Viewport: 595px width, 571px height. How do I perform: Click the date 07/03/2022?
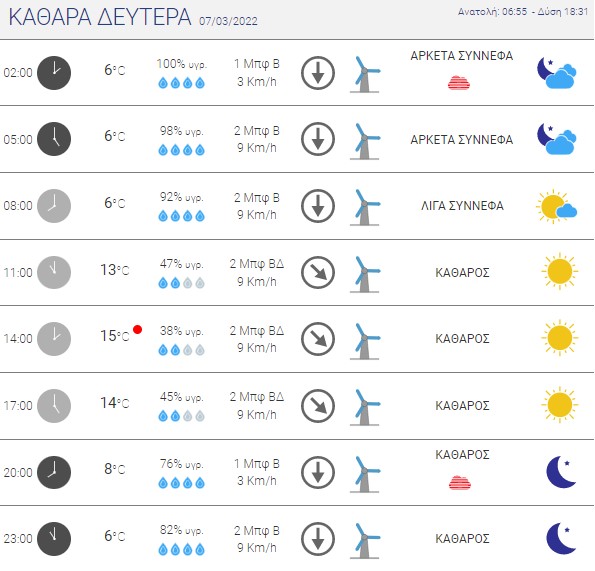tap(228, 21)
